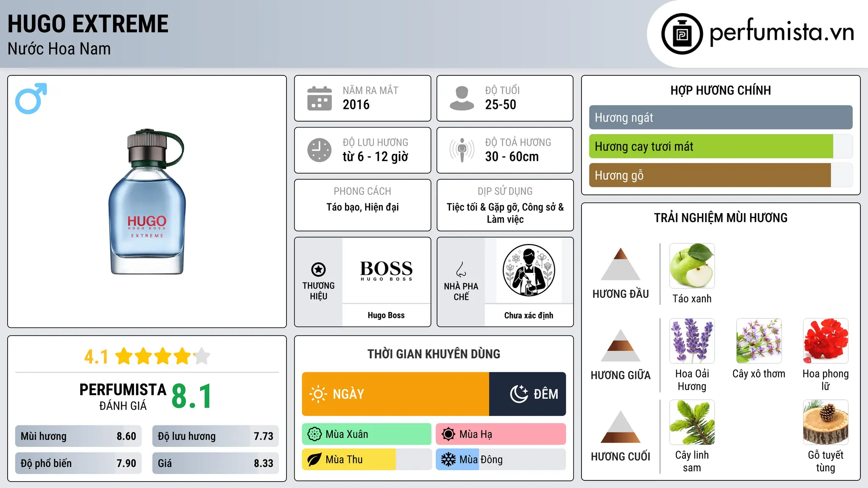
Task: Select the green apple note image
Action: [x=692, y=266]
